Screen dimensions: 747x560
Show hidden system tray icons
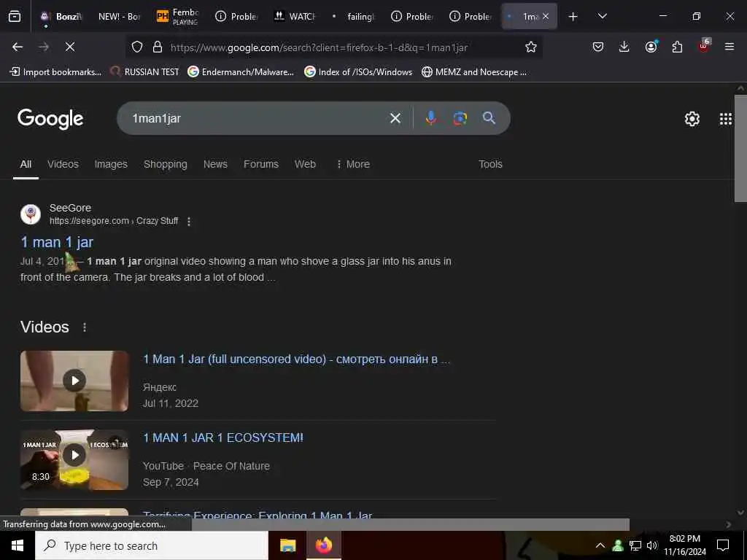(600, 545)
